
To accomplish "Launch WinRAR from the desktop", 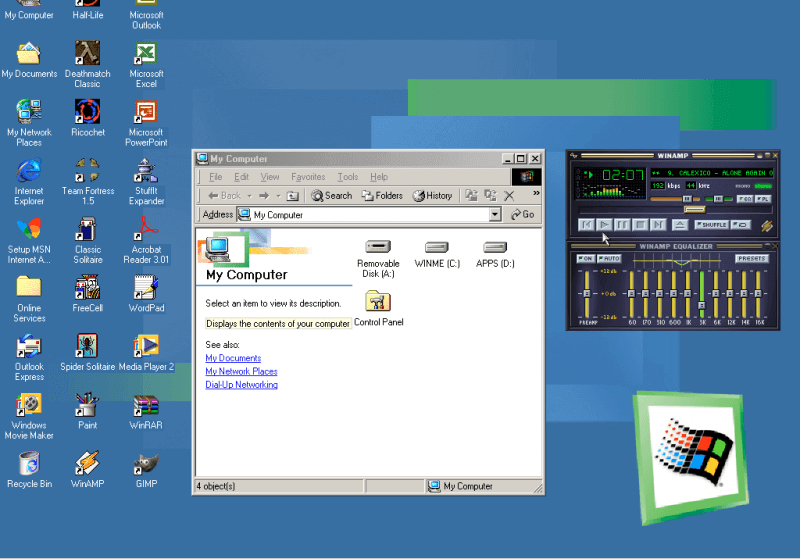I will click(x=146, y=411).
